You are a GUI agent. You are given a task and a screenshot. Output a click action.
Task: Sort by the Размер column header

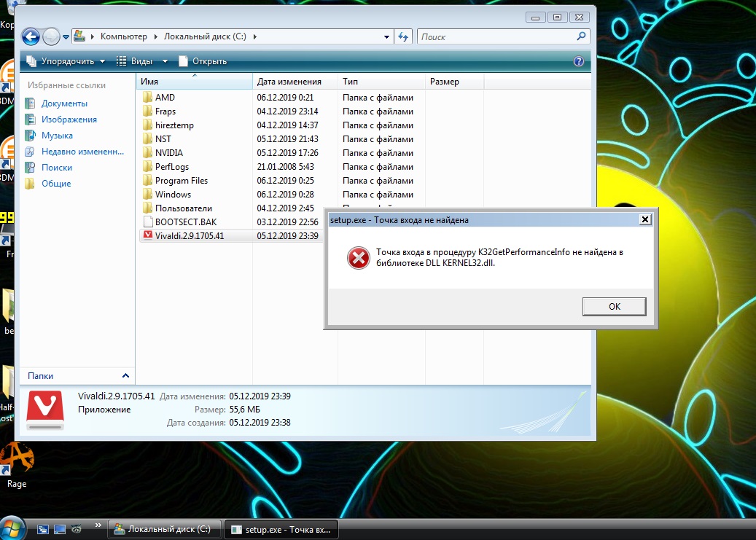point(455,82)
